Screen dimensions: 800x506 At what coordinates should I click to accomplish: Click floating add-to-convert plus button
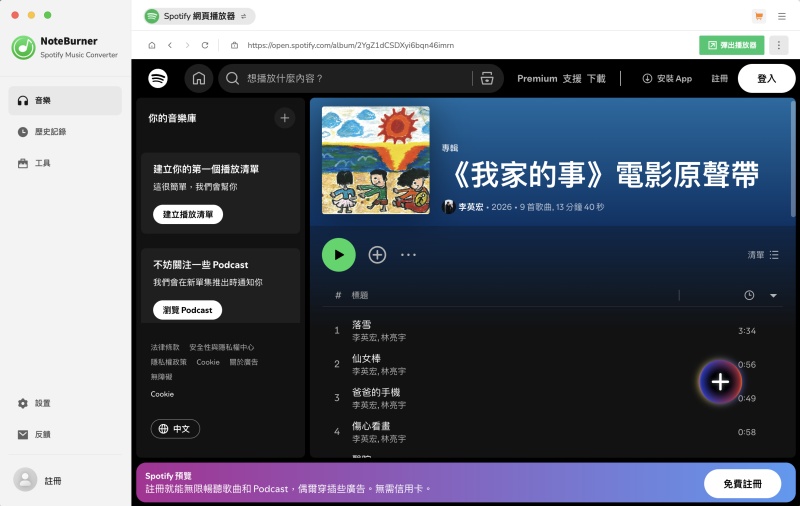tap(720, 382)
